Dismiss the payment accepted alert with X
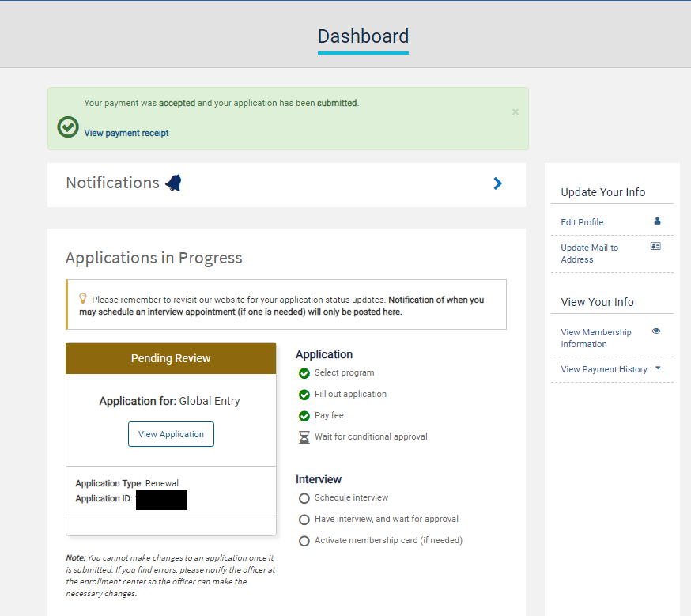This screenshot has height=616, width=691. [x=515, y=112]
